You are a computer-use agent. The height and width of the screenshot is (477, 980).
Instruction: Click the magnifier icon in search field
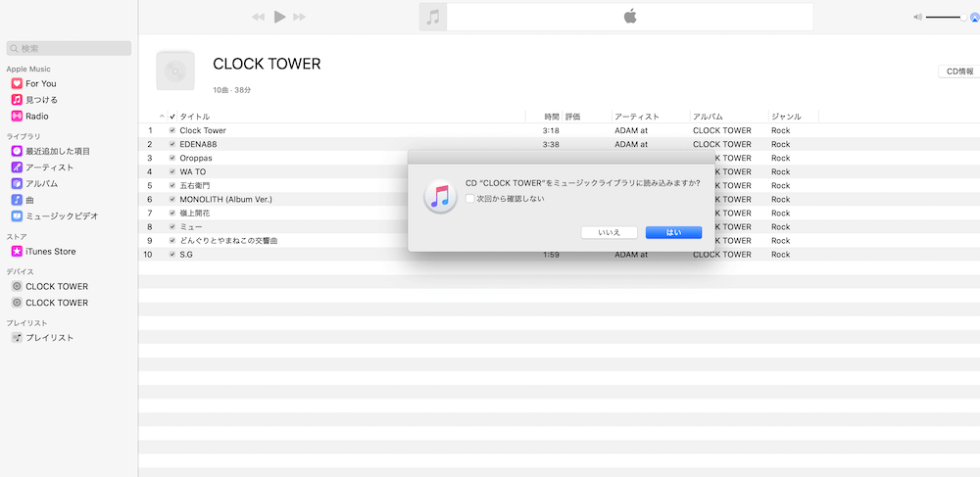(14, 49)
